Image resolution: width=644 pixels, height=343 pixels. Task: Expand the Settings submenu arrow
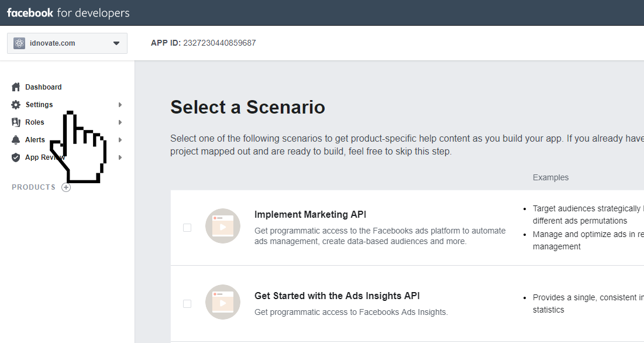[120, 105]
